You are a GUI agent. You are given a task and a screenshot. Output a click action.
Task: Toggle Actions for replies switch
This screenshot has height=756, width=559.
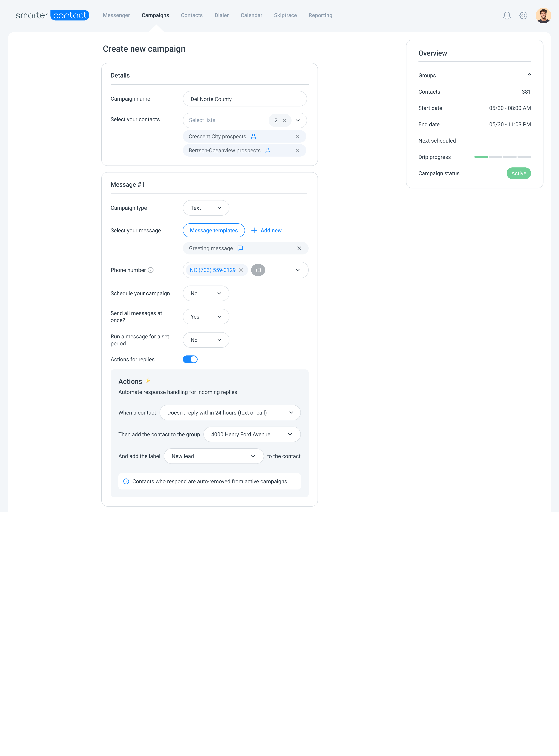[190, 359]
